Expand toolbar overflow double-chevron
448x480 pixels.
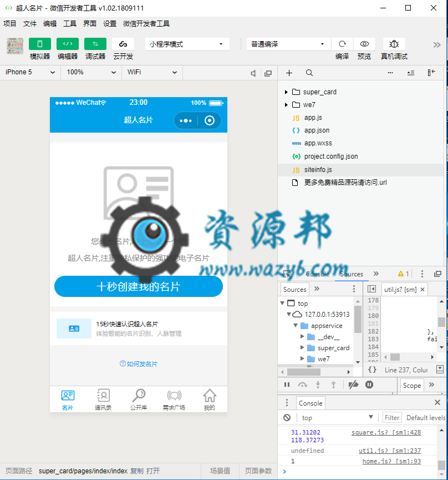pos(437,45)
